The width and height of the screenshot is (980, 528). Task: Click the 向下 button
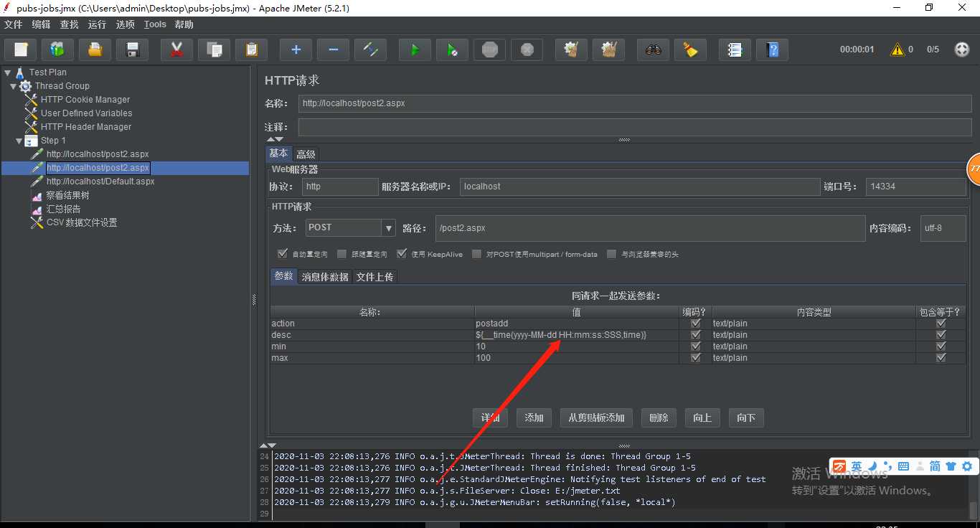746,418
